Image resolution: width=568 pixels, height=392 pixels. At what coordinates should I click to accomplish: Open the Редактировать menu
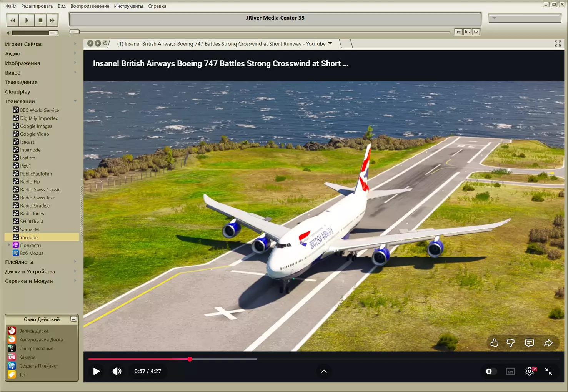coord(37,6)
